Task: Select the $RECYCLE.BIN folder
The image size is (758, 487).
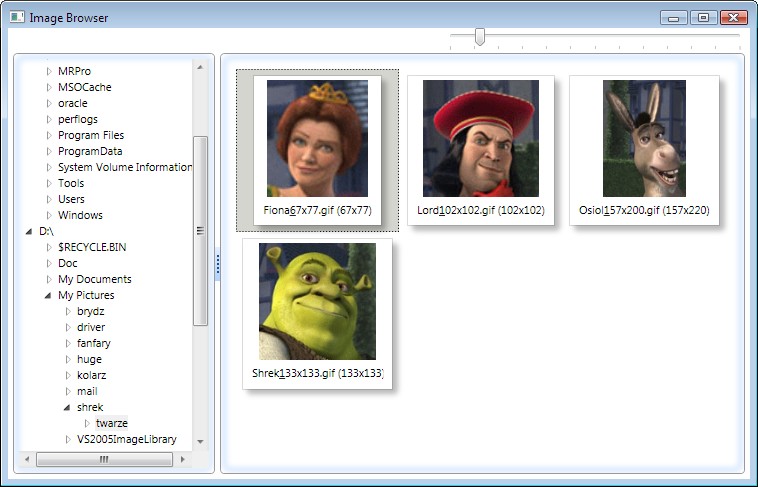Action: [x=92, y=247]
